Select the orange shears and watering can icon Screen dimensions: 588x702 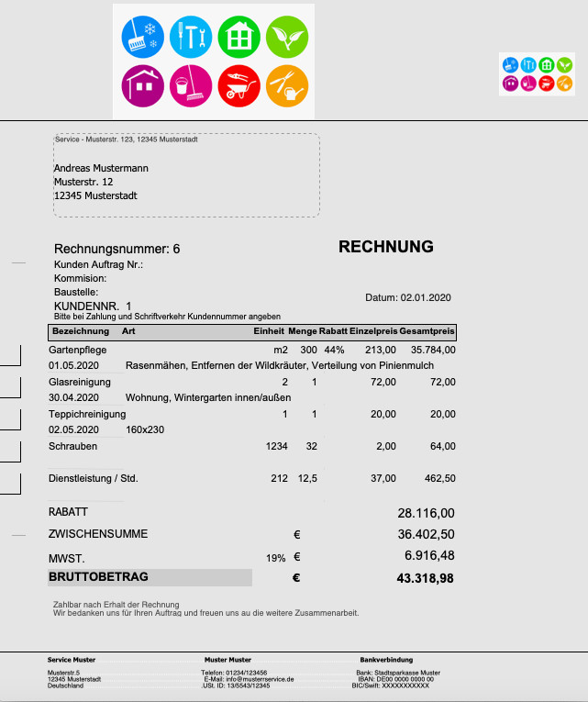pos(287,86)
